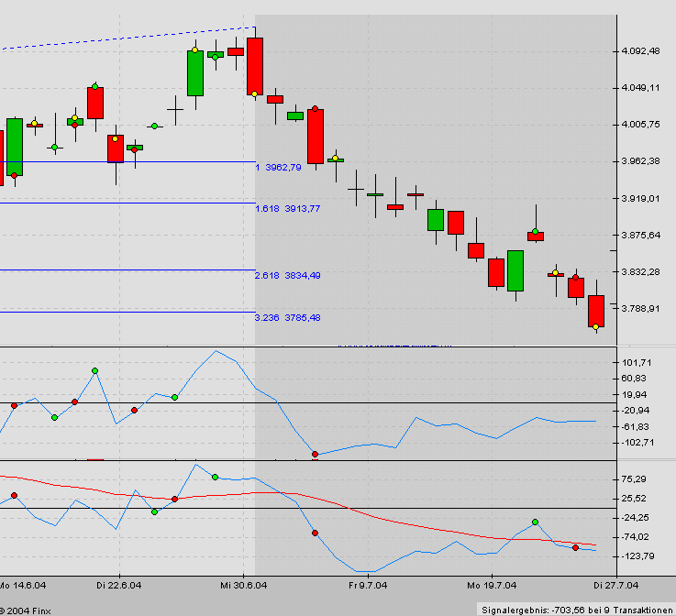
Task: Select the oscillator scale value -61,83
Action: (x=636, y=427)
